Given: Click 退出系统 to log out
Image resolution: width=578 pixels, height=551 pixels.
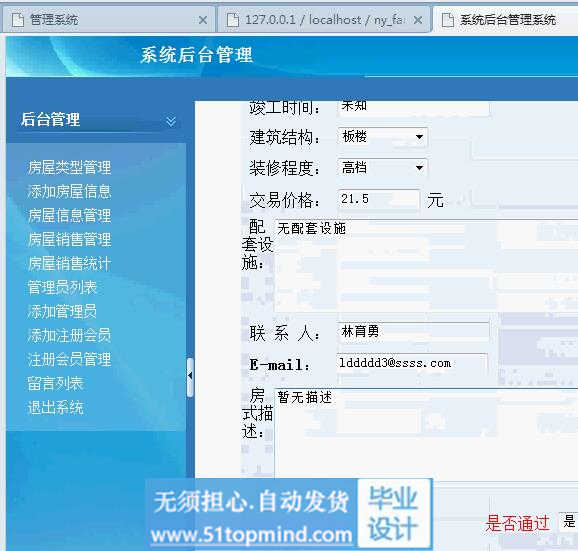Looking at the screenshot, I should 55,408.
